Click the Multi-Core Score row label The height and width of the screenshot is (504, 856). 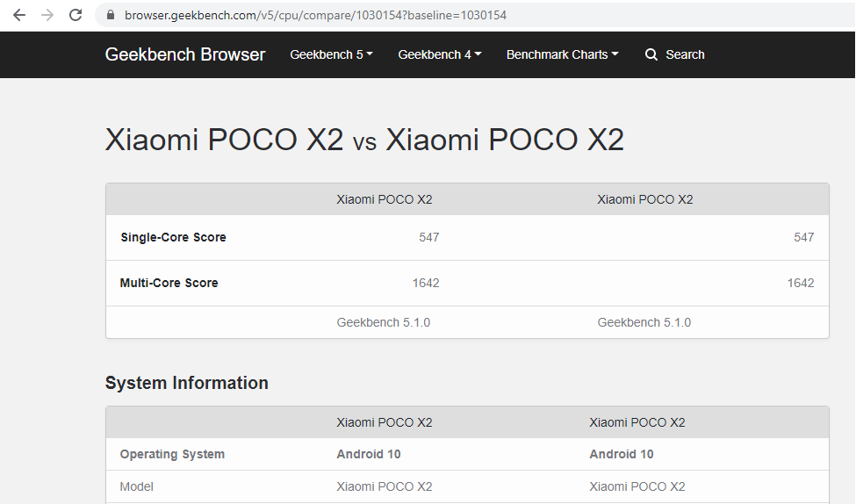169,283
